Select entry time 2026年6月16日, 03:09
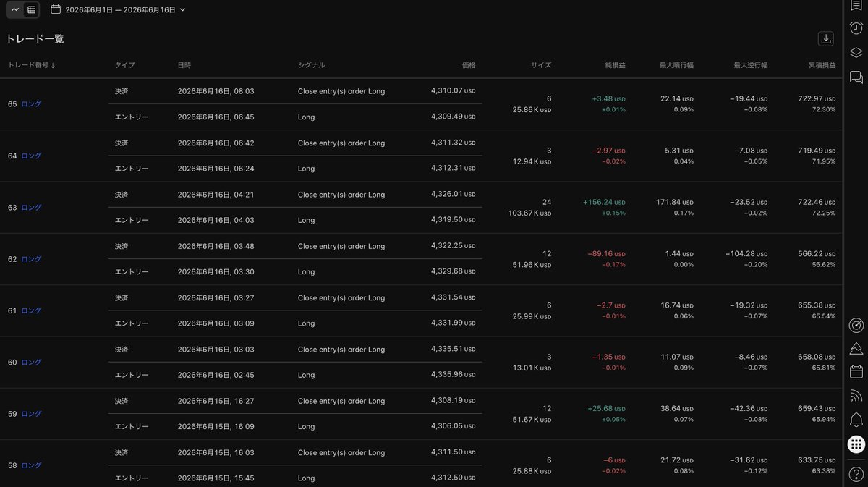868x487 pixels. [216, 323]
